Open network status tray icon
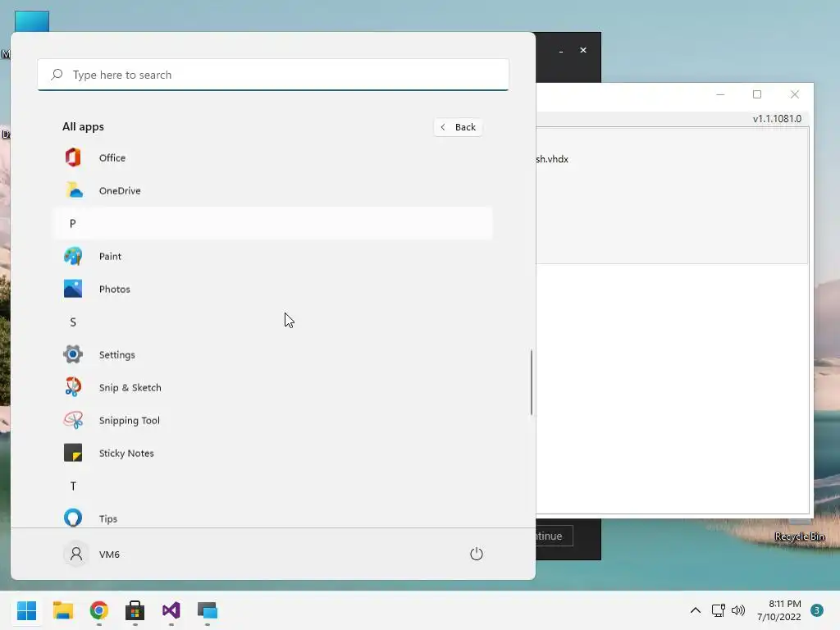 [x=718, y=610]
